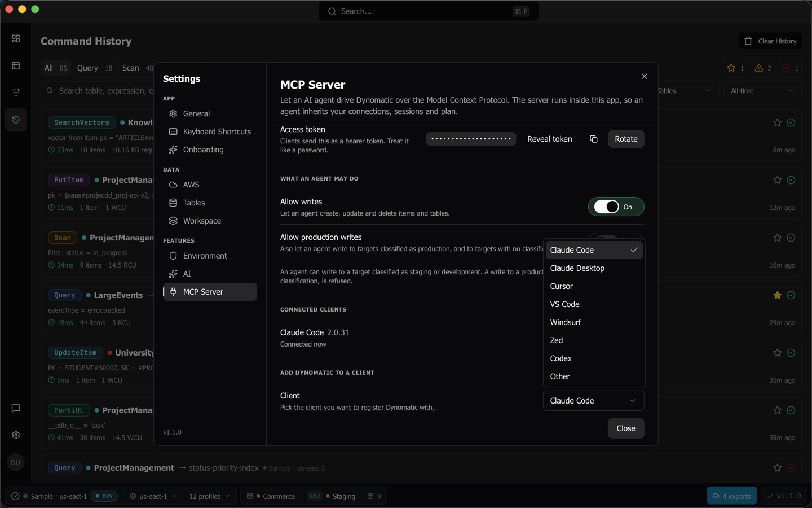
Task: Choose Other from the client list
Action: click(x=594, y=376)
